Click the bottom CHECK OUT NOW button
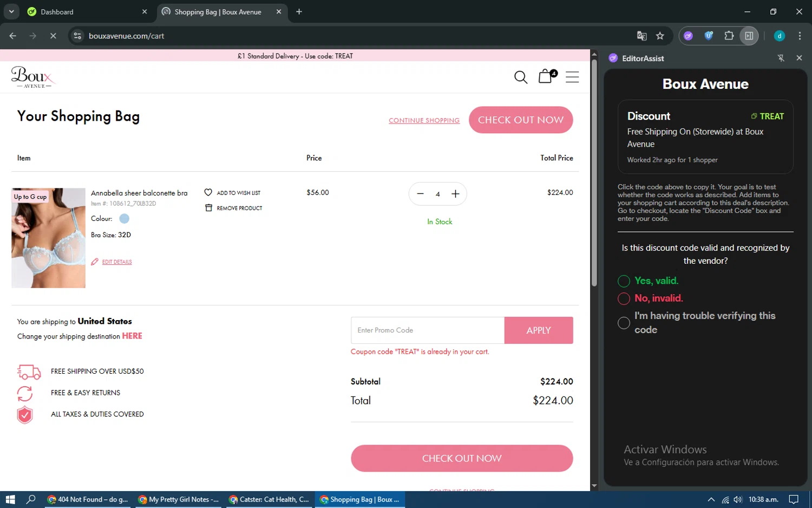The image size is (812, 508). tap(462, 458)
